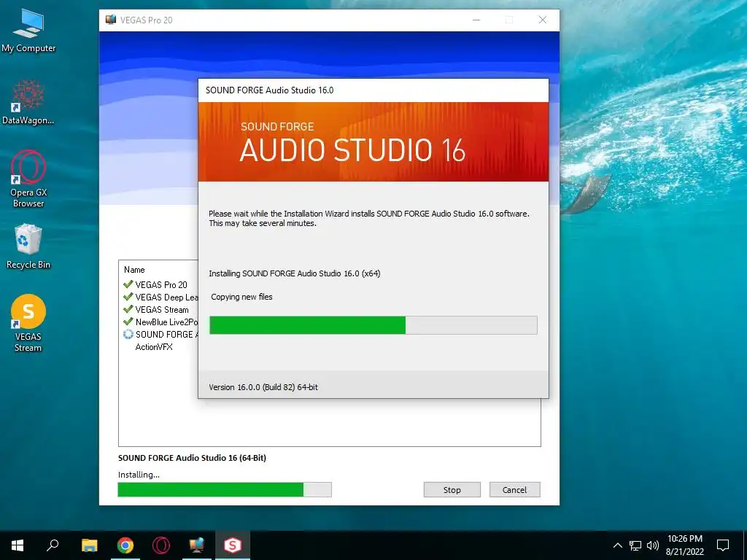
Task: Launch VEGAS Stream desktop shortcut
Action: pos(28,323)
